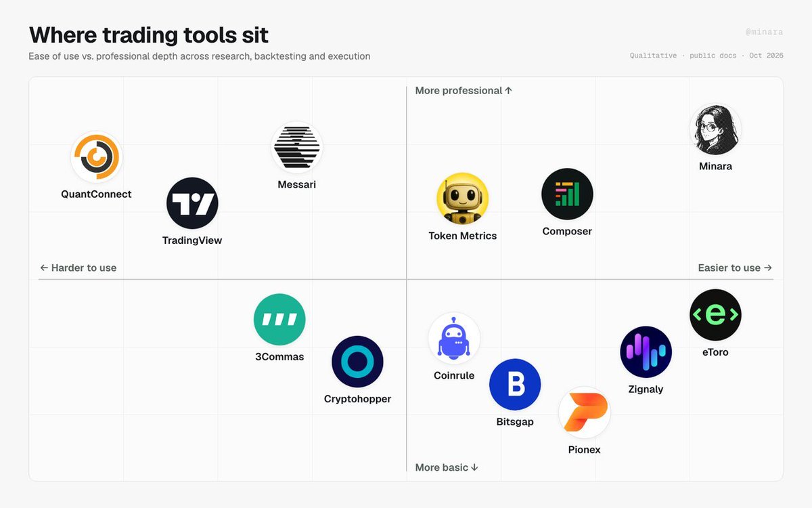
Task: Click the Cryptohopper name label
Action: [357, 399]
